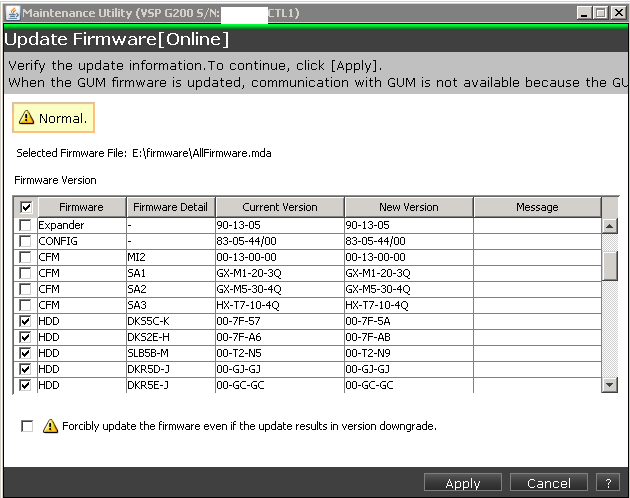Screen dimensions: 630x498
Task: Click the Apply button
Action: click(463, 482)
